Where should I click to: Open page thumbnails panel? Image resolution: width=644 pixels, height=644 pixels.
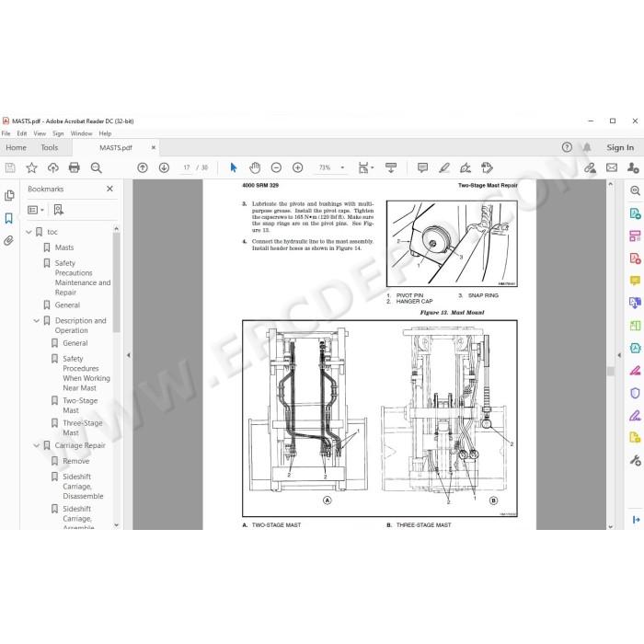(x=9, y=196)
